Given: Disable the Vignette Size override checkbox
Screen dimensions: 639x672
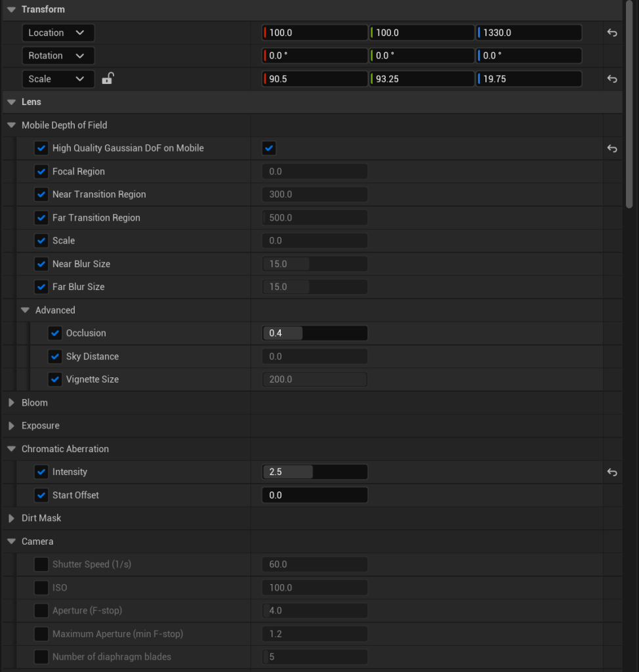Looking at the screenshot, I should click(x=55, y=379).
